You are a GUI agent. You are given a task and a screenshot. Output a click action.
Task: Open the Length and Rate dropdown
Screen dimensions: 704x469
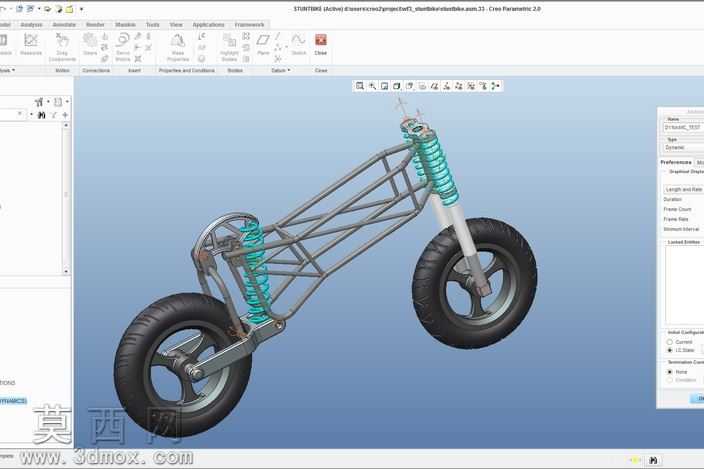coord(683,189)
